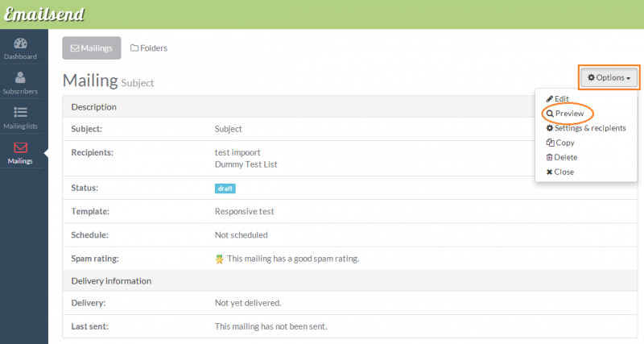Viewport: 644px width, 344px height.
Task: Click the Dashboard gauge icon in sidebar
Action: click(20, 44)
